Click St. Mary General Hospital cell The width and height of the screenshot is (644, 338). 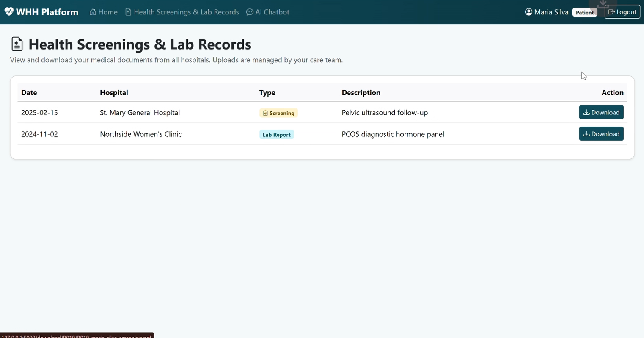[x=140, y=113]
